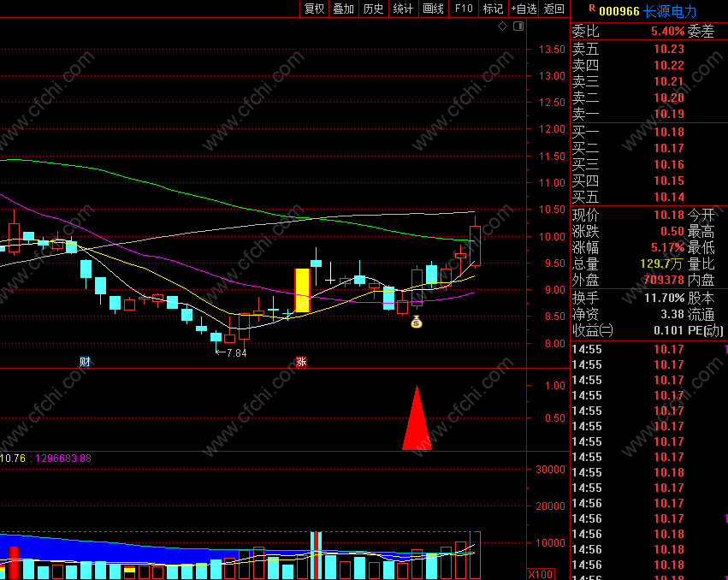Click the 10.76 value in volume panel

(13, 459)
